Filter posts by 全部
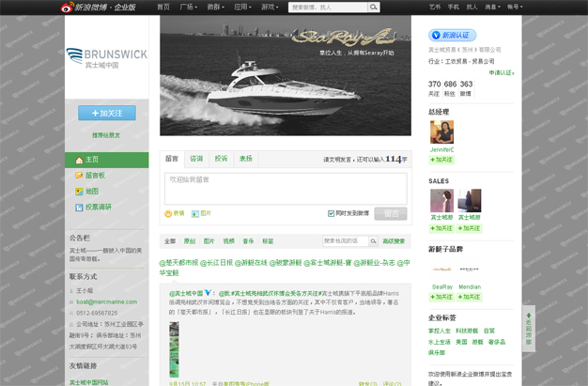Screen dimensions: 588x386 coord(170,241)
